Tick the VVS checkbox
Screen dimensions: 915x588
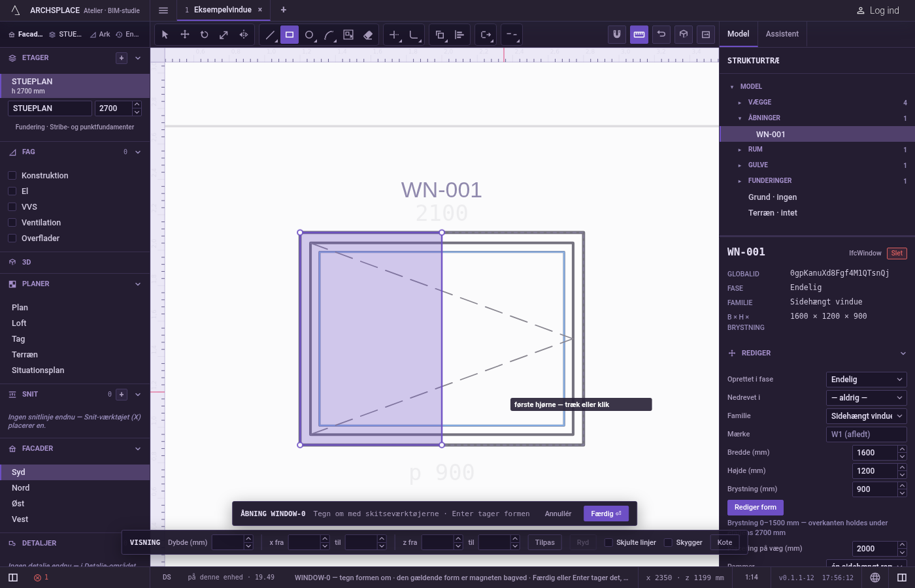[x=12, y=207]
